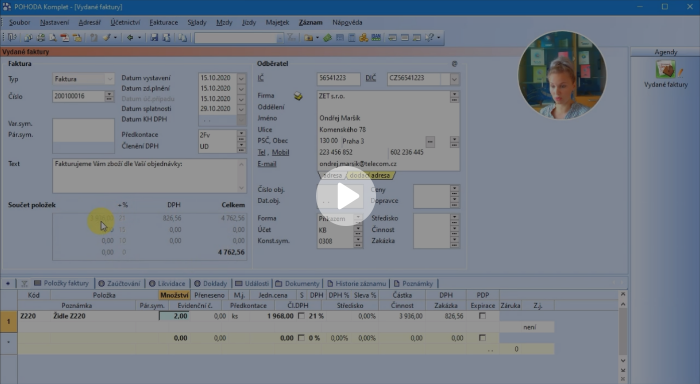
Task: Toggle the PDP checkbox in Židle Z220 row
Action: click(482, 316)
